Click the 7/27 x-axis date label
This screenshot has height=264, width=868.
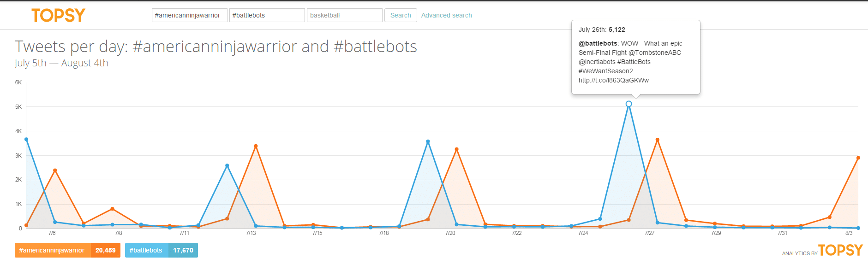649,233
